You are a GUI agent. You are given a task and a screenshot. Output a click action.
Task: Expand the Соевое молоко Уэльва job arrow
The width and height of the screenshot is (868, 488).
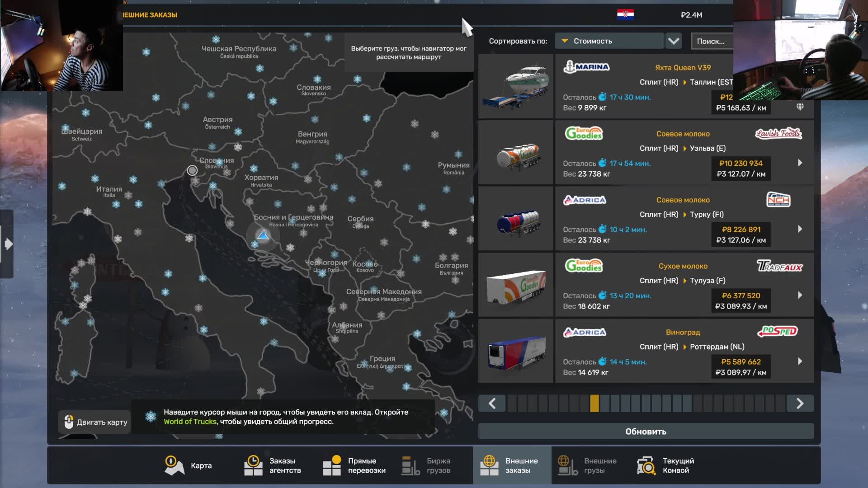tap(800, 163)
